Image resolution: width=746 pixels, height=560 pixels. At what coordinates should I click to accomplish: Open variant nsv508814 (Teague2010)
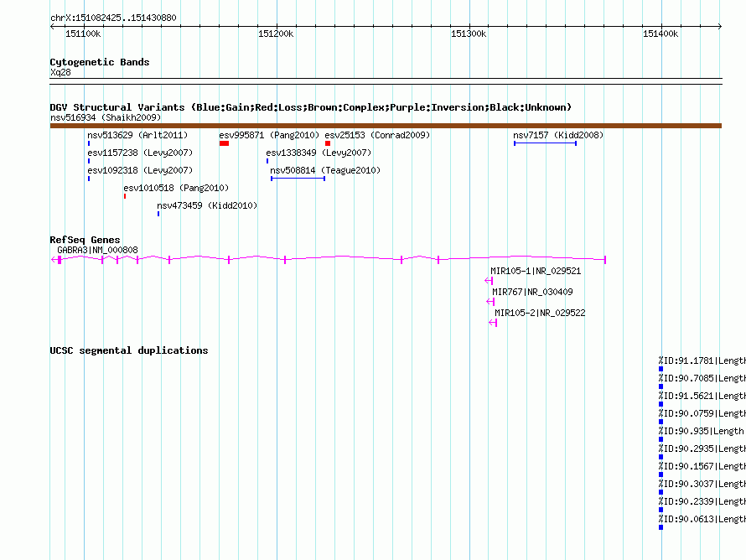coord(325,170)
